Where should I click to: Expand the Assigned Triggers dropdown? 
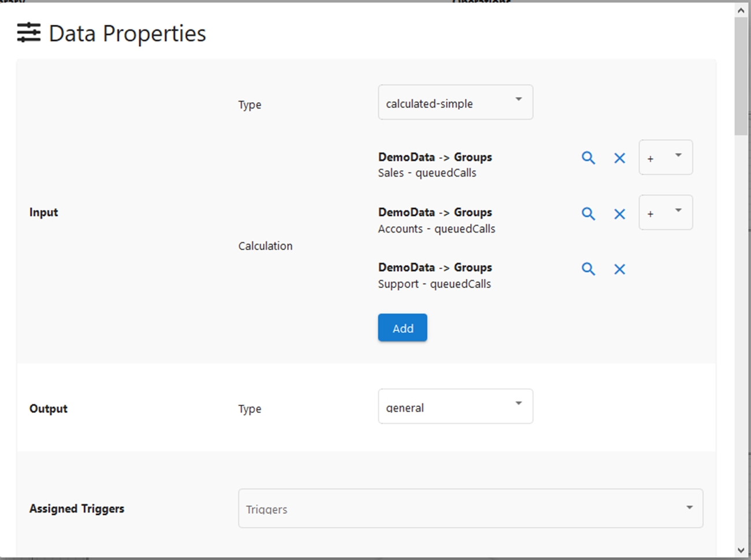[470, 508]
